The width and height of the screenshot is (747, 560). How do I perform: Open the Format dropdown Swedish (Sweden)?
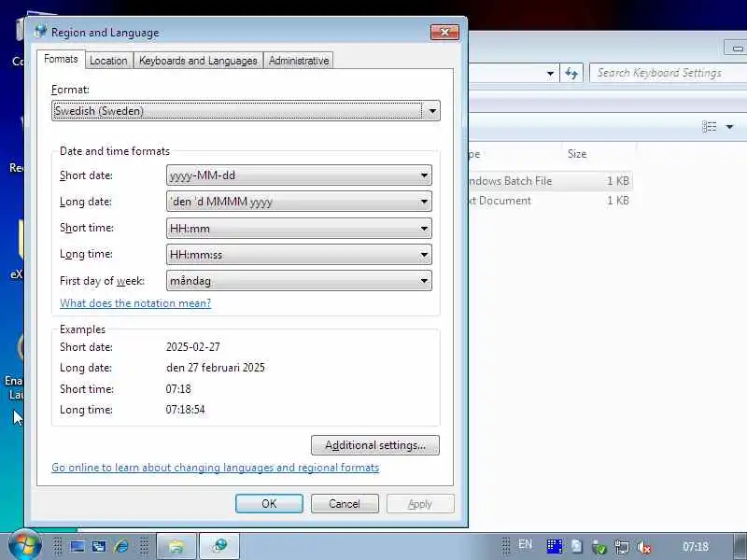click(246, 110)
